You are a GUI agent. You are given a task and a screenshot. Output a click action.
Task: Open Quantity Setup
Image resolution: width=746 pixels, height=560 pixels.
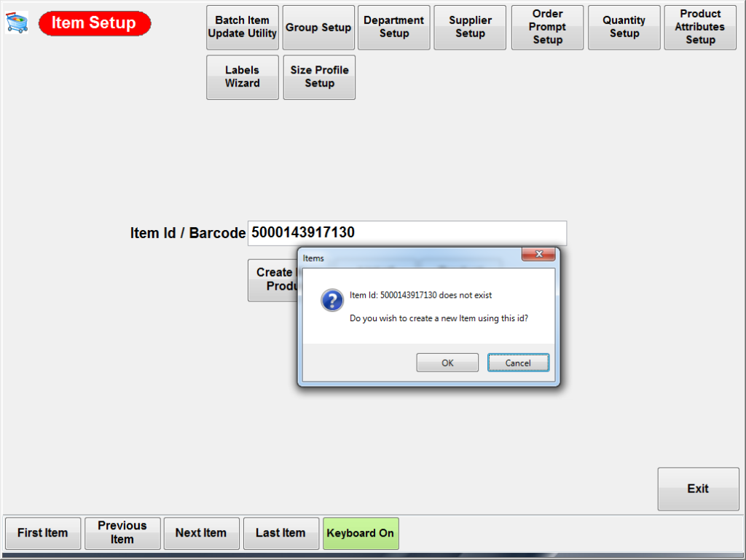point(624,27)
